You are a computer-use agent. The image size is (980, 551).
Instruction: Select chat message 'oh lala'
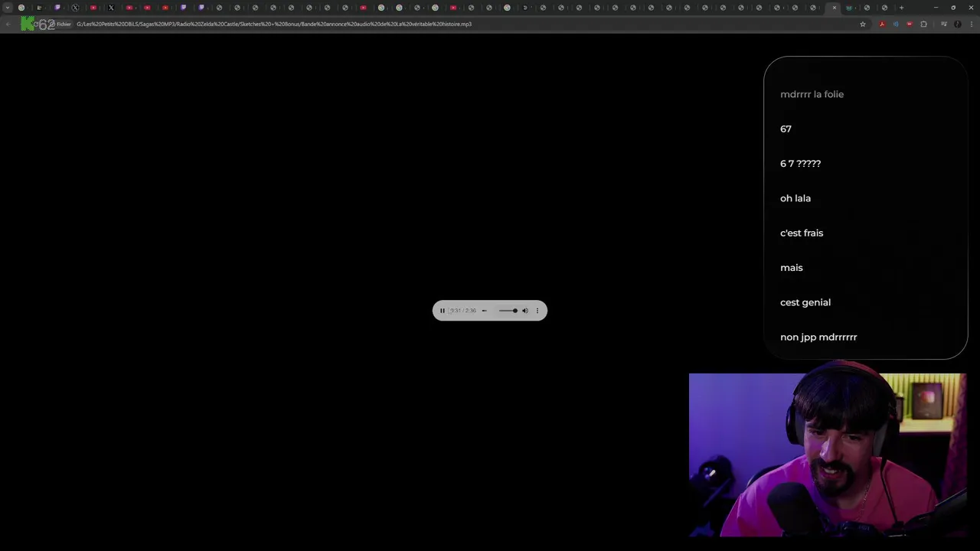click(x=795, y=198)
